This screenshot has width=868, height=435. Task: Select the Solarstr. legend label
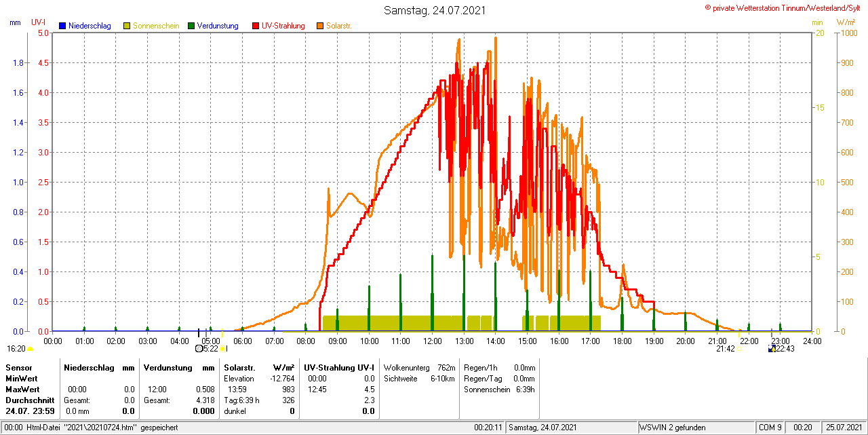click(x=339, y=26)
